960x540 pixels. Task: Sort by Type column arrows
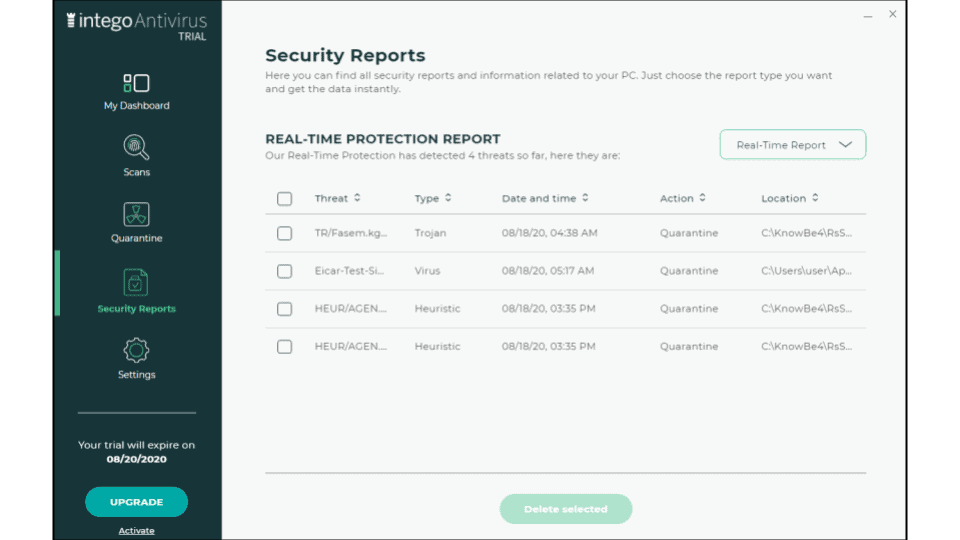coord(448,198)
